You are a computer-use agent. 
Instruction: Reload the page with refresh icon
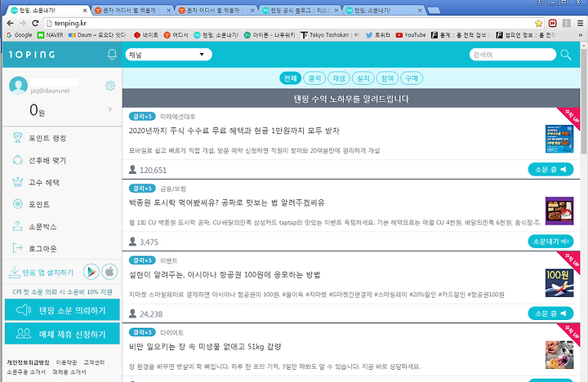pos(35,23)
